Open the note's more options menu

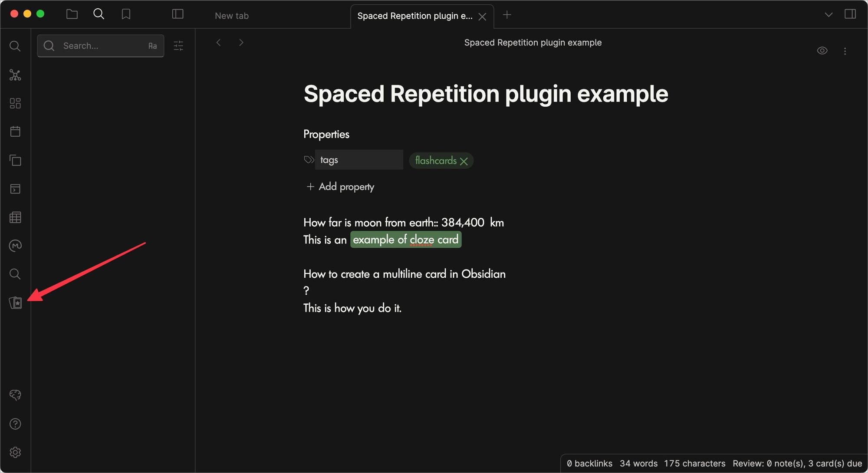coord(845,51)
